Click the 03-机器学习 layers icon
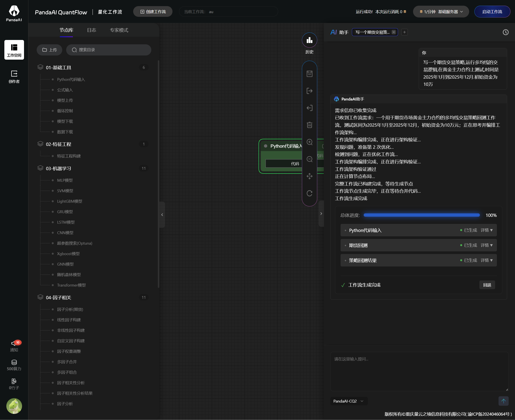 click(x=40, y=168)
